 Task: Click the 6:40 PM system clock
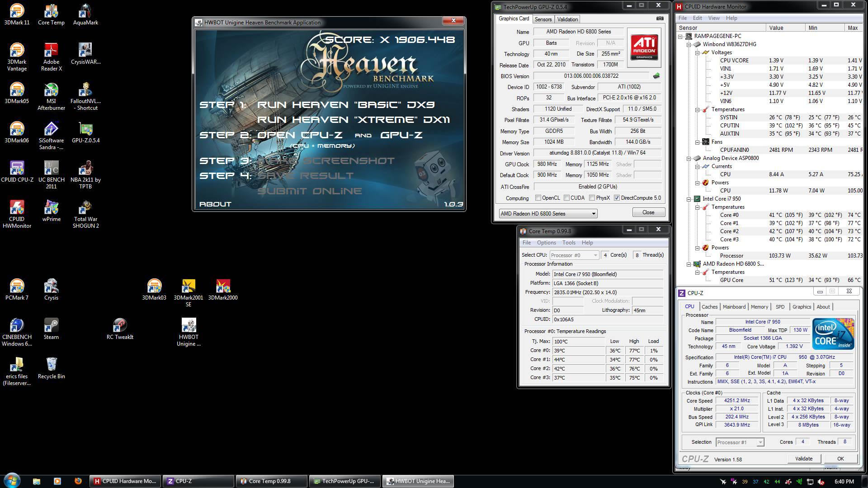[x=844, y=482]
